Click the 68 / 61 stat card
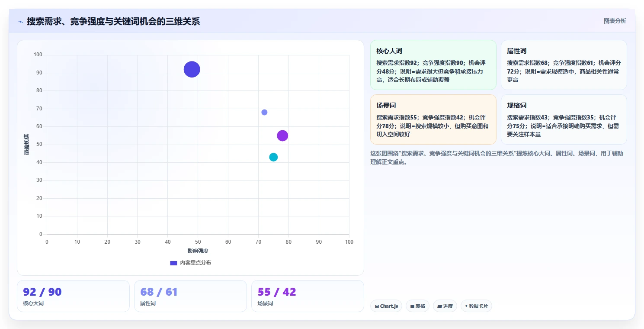The height and width of the screenshot is (329, 644). (190, 296)
